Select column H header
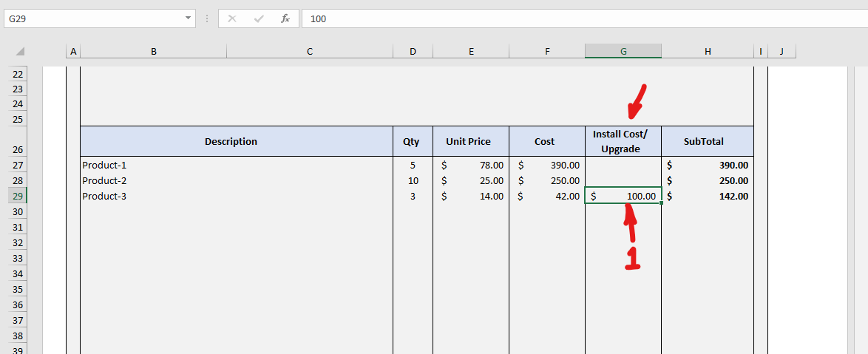The height and width of the screenshot is (354, 868). [x=708, y=52]
